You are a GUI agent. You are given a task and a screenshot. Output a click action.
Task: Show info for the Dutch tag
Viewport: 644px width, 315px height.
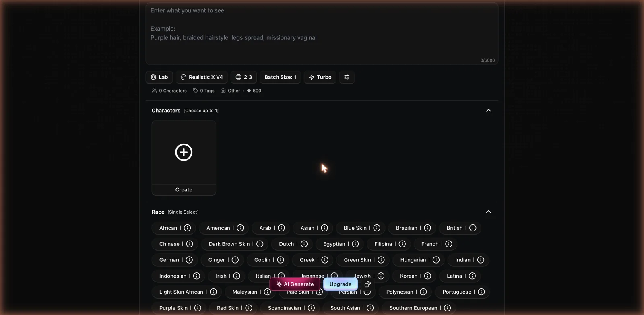(304, 244)
